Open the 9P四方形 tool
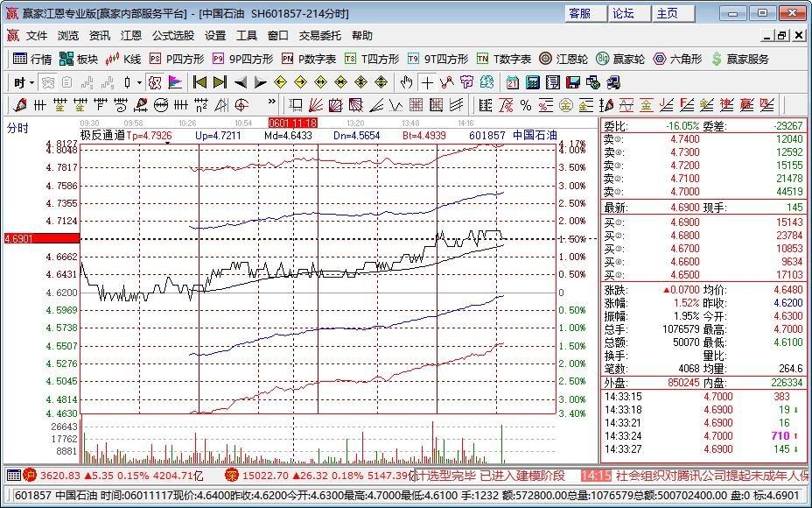Viewport: 812px width, 508px height. (243, 59)
